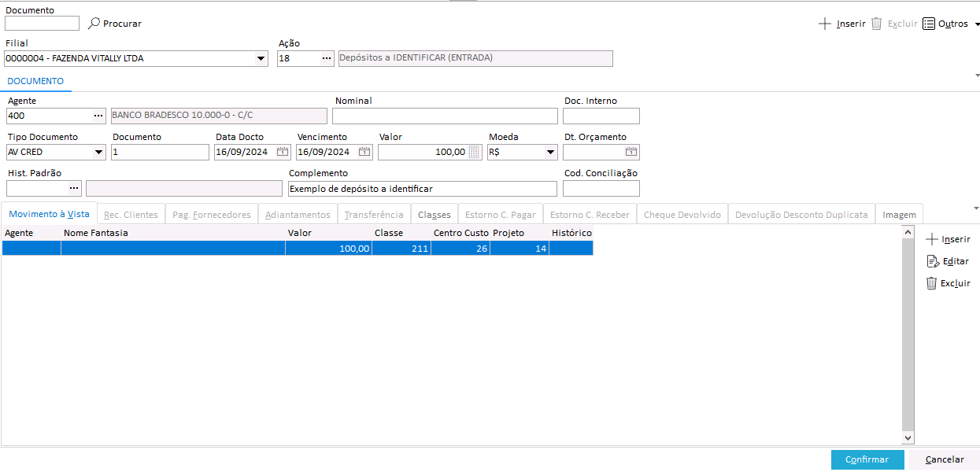Click the Centro Custo column header
Viewport: 980px width, 472px height.
460,233
